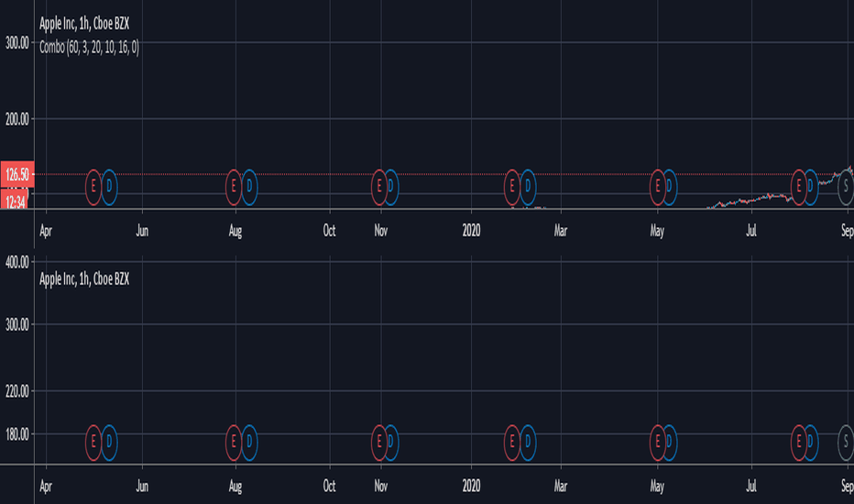854x504 pixels.
Task: Select bottom chart D marker beside Nov
Action: pos(391,443)
